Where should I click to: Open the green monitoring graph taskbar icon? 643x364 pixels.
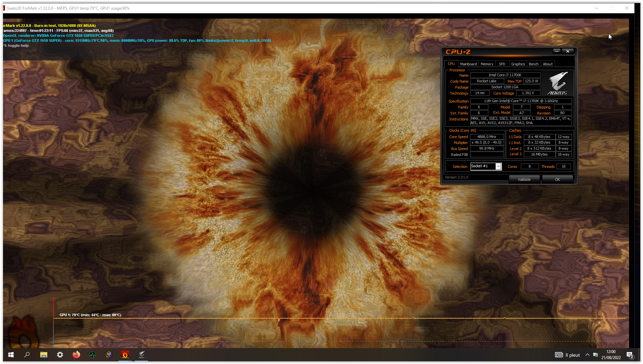coord(93,355)
